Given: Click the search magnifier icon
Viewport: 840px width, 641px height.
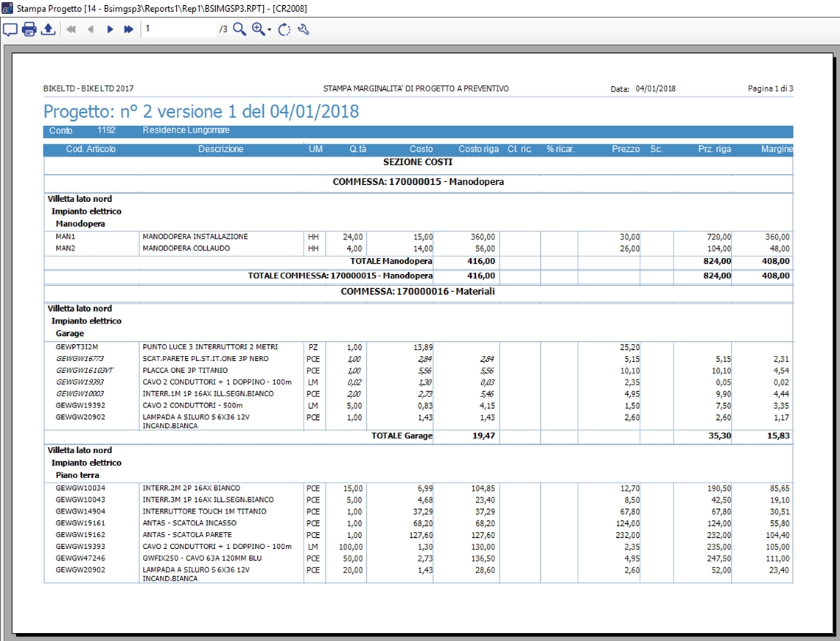Looking at the screenshot, I should [239, 29].
